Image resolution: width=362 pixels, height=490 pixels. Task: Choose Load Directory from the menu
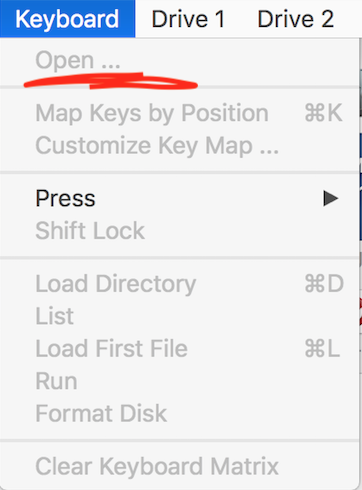click(180, 284)
